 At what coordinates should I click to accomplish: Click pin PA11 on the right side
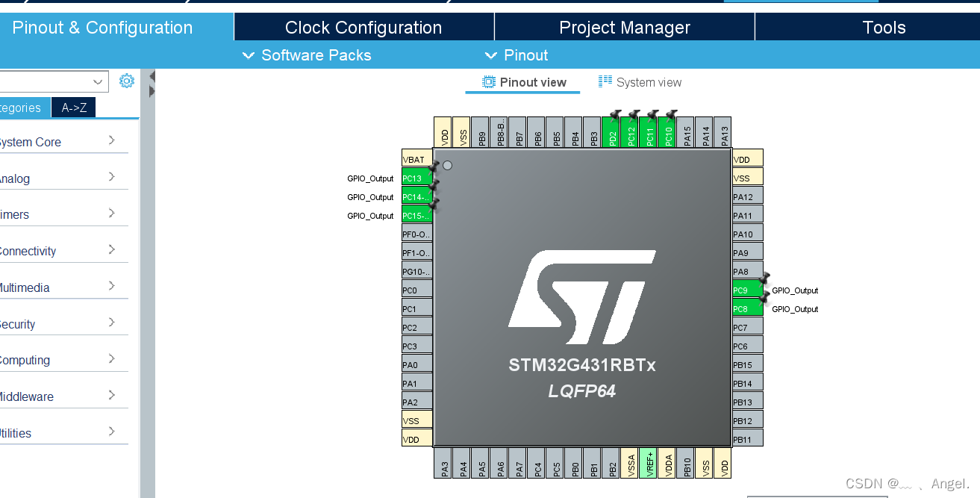coord(748,216)
